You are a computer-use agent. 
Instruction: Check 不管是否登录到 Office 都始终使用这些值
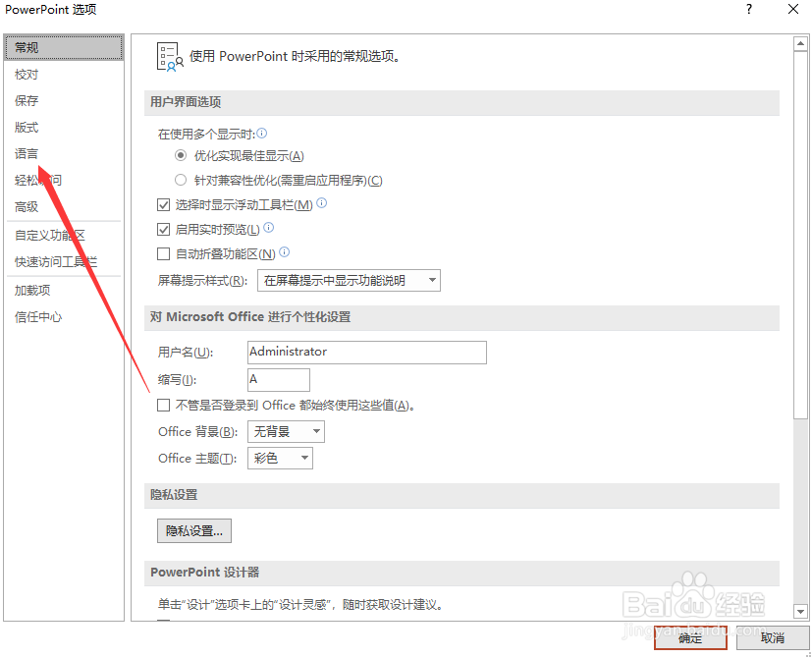163,405
